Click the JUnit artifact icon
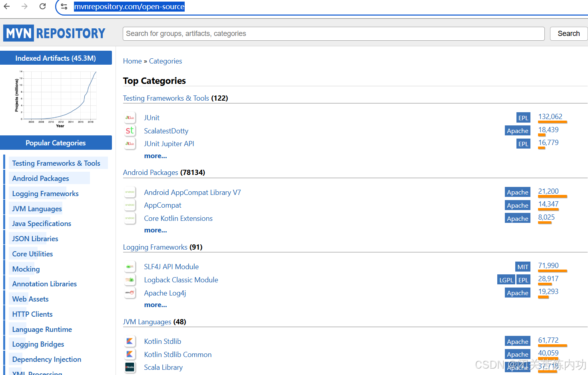This screenshot has width=588, height=375. pos(130,118)
